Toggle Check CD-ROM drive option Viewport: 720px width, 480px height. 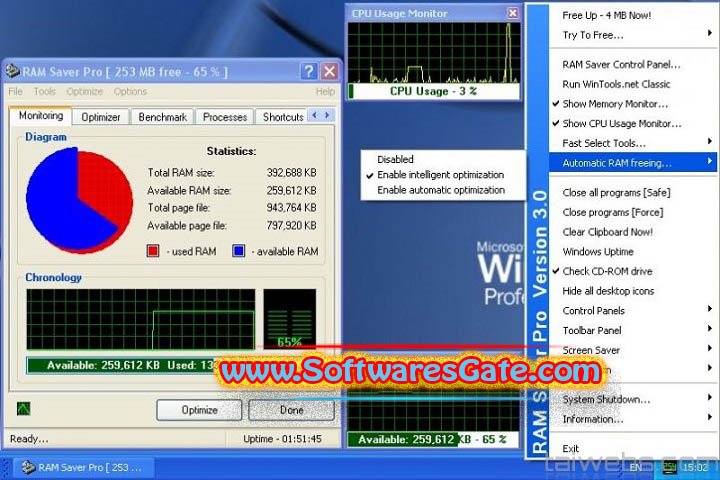coord(633,271)
